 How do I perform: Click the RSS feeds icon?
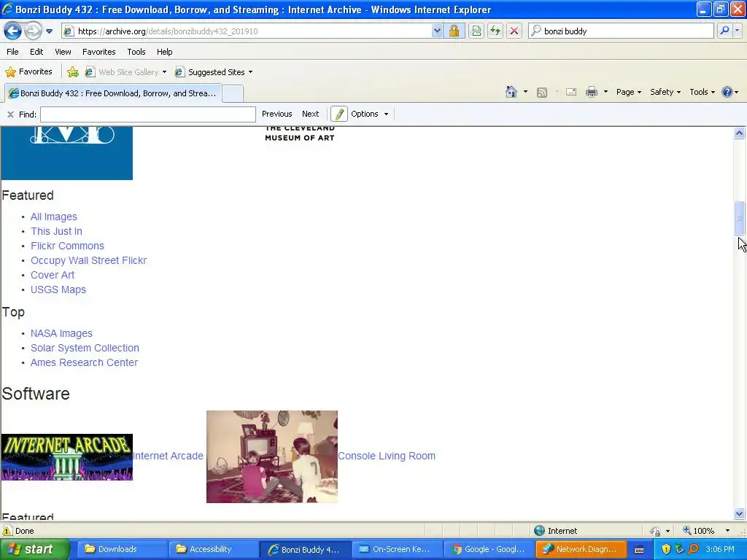coord(542,93)
